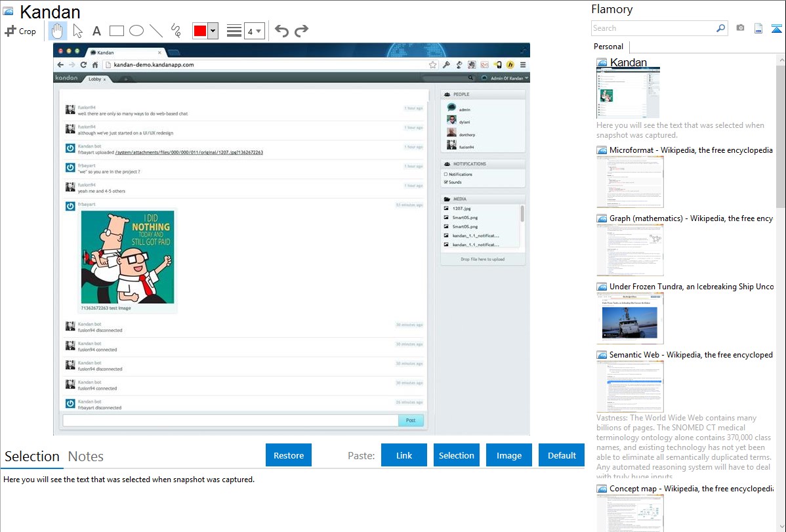This screenshot has height=532, width=786.
Task: Click the magnifier search icon
Action: [x=721, y=28]
